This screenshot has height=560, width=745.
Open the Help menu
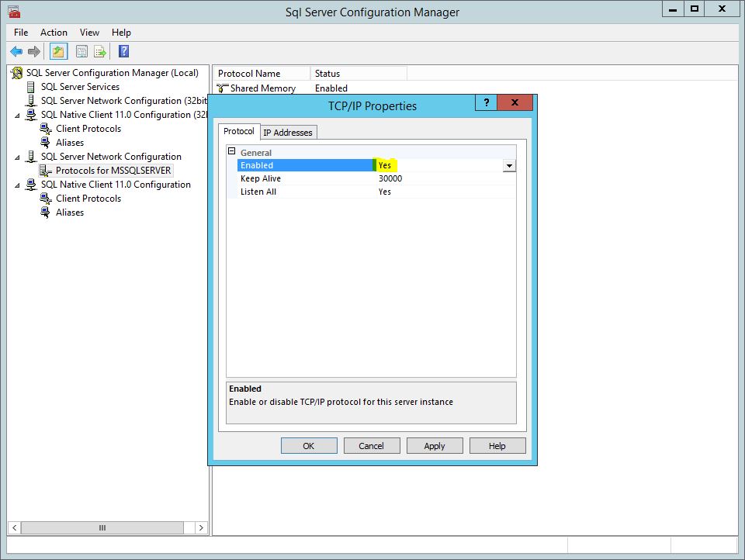(x=121, y=33)
